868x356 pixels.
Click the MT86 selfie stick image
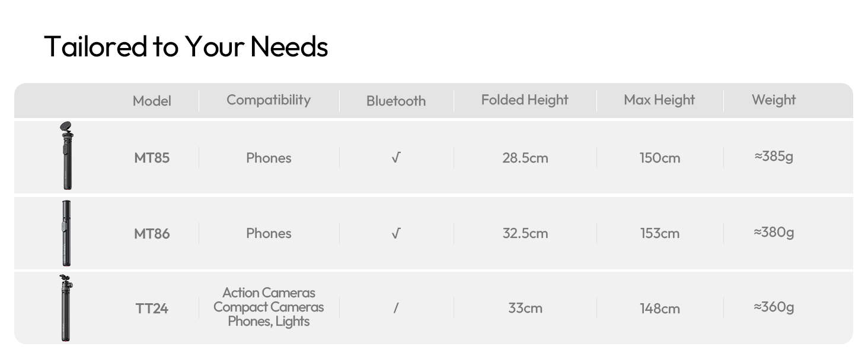pos(67,233)
